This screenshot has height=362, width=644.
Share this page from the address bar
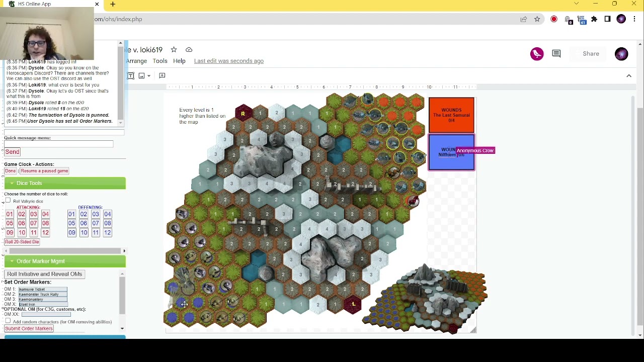(x=524, y=19)
